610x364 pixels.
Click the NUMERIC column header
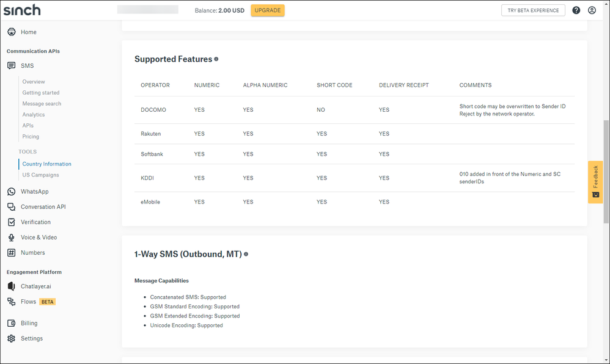tap(207, 85)
